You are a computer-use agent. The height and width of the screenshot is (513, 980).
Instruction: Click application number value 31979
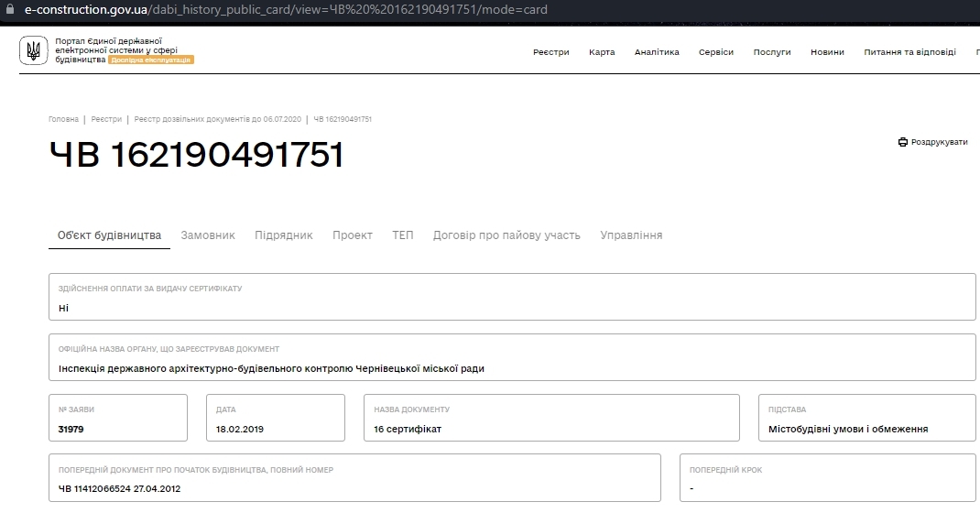(x=71, y=430)
